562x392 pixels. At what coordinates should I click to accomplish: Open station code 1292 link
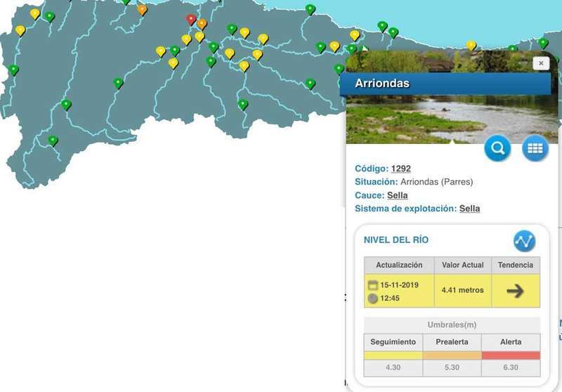click(400, 169)
